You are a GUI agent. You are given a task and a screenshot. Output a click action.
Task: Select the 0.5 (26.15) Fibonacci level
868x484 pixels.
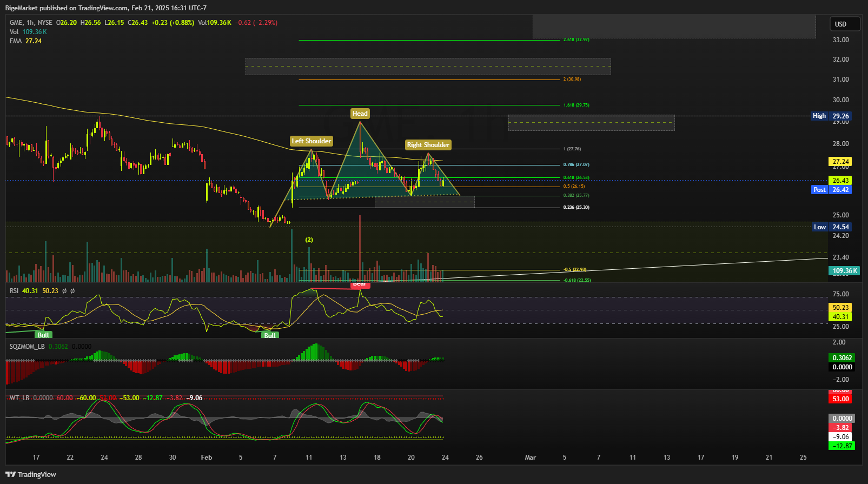coord(574,187)
